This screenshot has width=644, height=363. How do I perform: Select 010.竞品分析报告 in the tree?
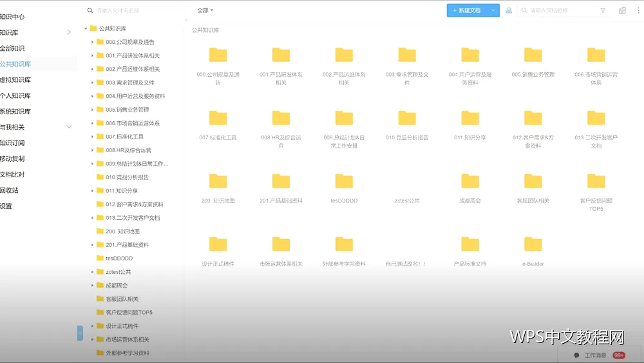tap(128, 177)
